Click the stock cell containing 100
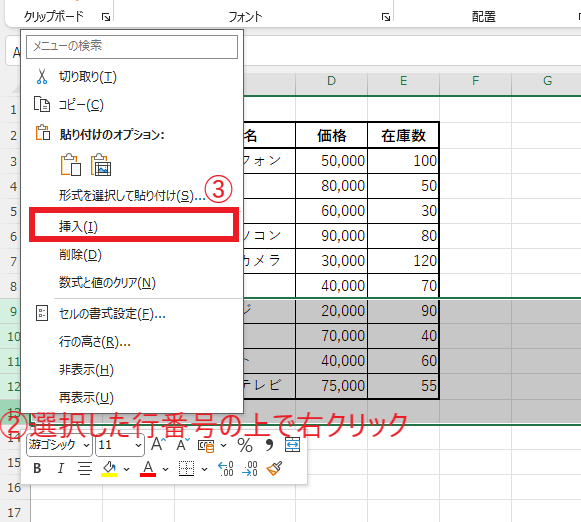 403,161
